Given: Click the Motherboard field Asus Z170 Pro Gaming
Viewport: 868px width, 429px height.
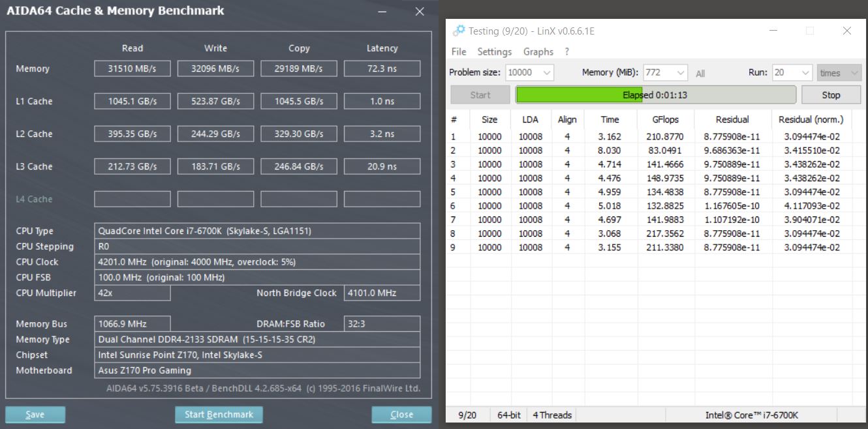Looking at the screenshot, I should tap(257, 370).
